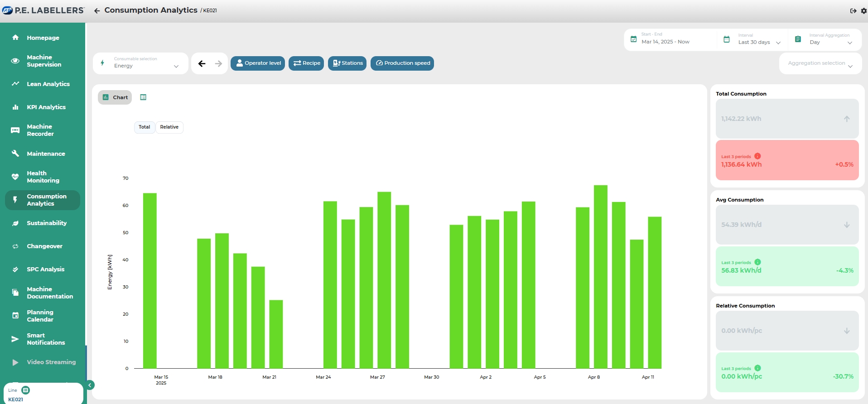This screenshot has width=868, height=404.
Task: Click the back arrow beside Consumption Analytics
Action: click(x=97, y=11)
